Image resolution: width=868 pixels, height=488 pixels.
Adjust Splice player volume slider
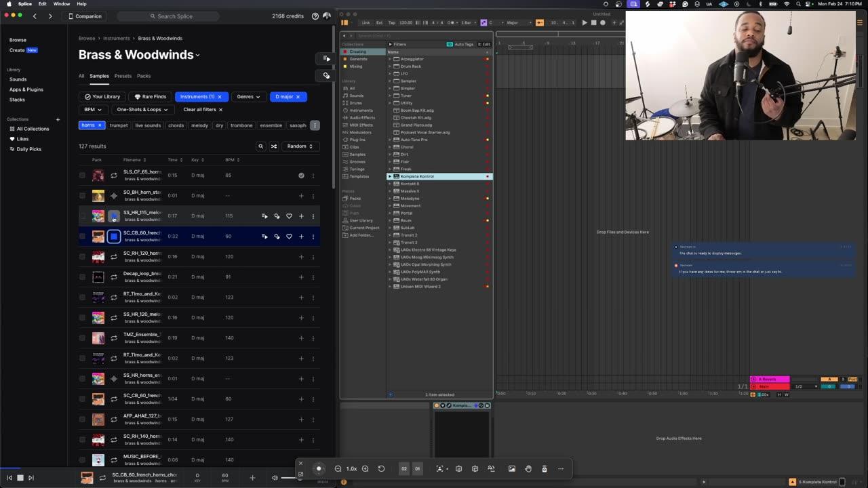tap(290, 478)
